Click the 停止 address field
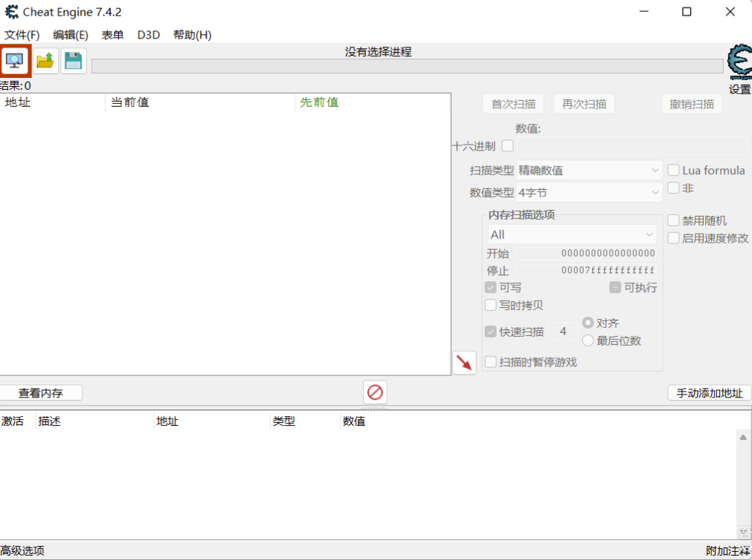 coord(586,270)
